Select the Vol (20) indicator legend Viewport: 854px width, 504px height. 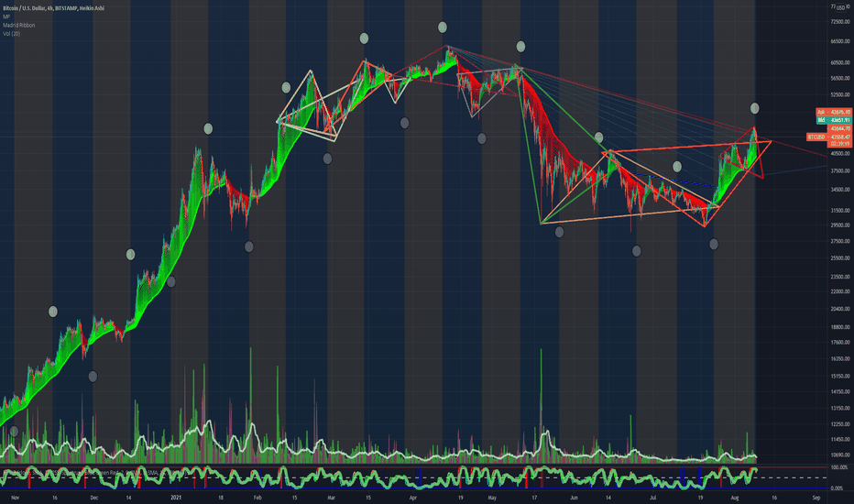click(11, 34)
